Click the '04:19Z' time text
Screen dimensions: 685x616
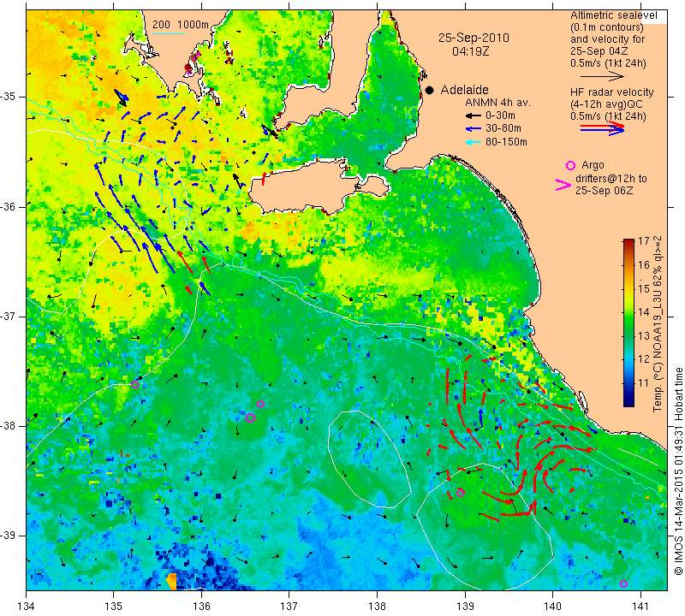click(470, 51)
